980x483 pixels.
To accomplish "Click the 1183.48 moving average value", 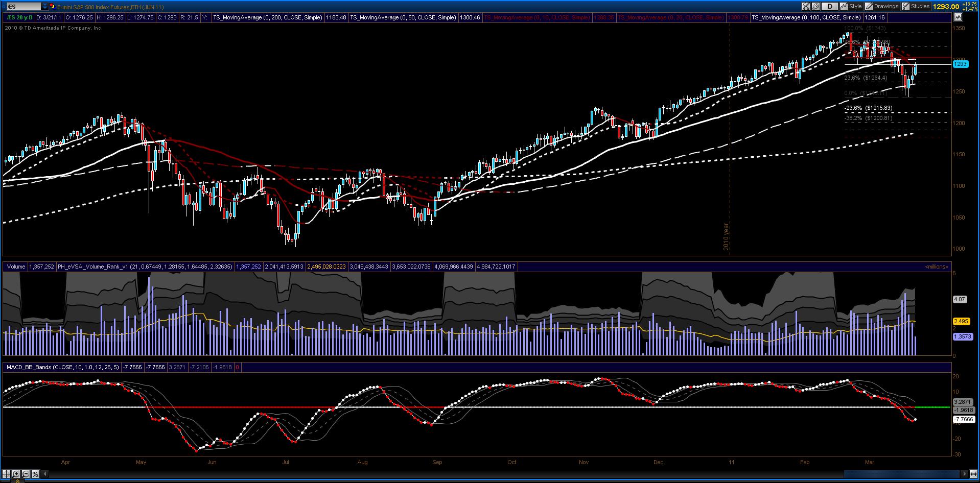I will (x=336, y=17).
